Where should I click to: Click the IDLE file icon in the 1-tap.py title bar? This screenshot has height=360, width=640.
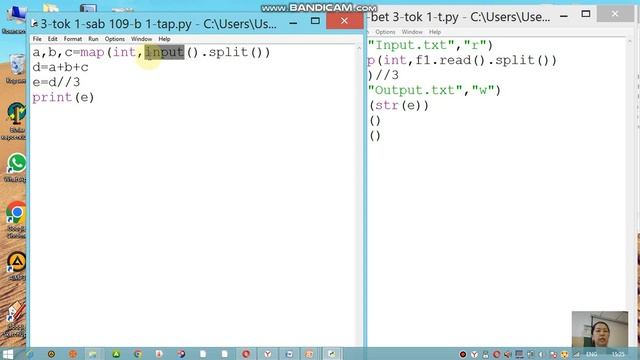35,23
